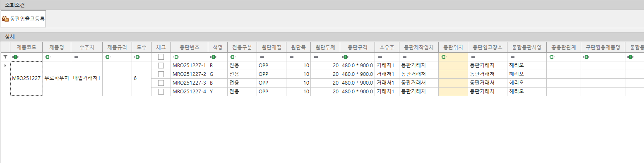Click equals filter icon under 소유주
The width and height of the screenshot is (644, 163).
point(380,57)
